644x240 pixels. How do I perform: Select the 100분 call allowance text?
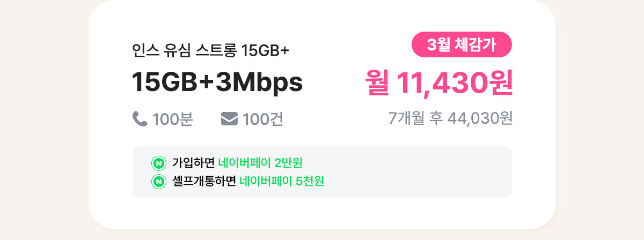pos(172,119)
